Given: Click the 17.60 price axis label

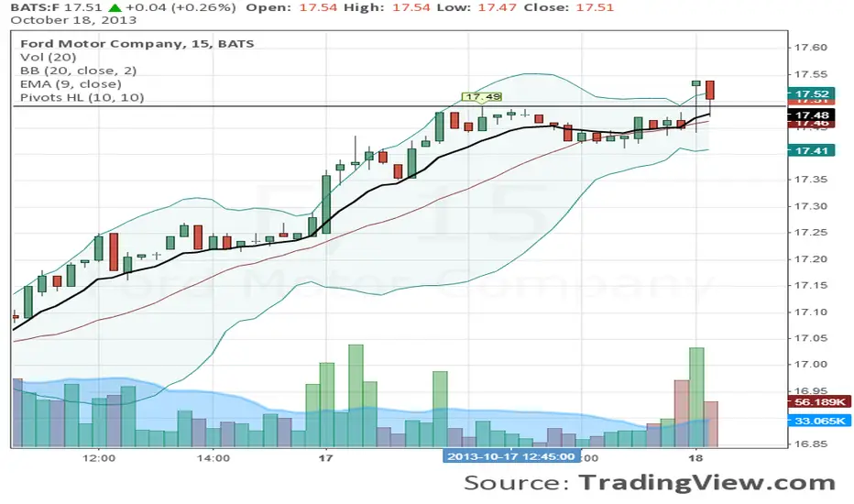Looking at the screenshot, I should click(x=810, y=48).
